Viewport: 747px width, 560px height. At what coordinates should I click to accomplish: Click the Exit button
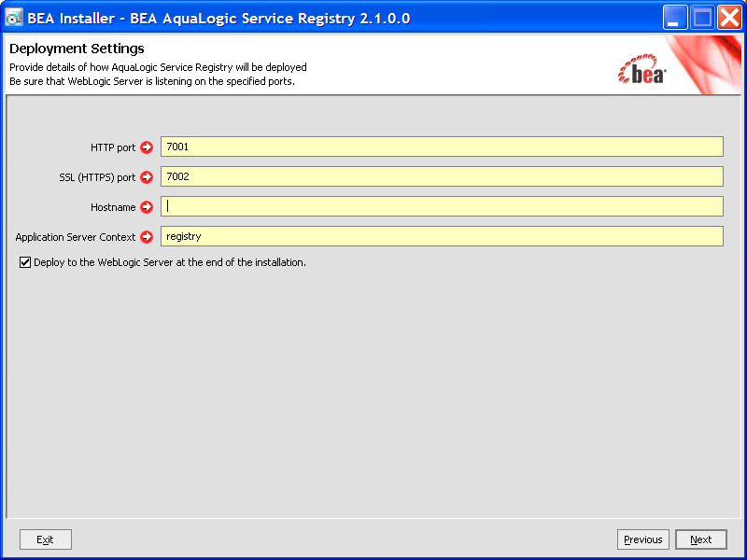pos(46,539)
